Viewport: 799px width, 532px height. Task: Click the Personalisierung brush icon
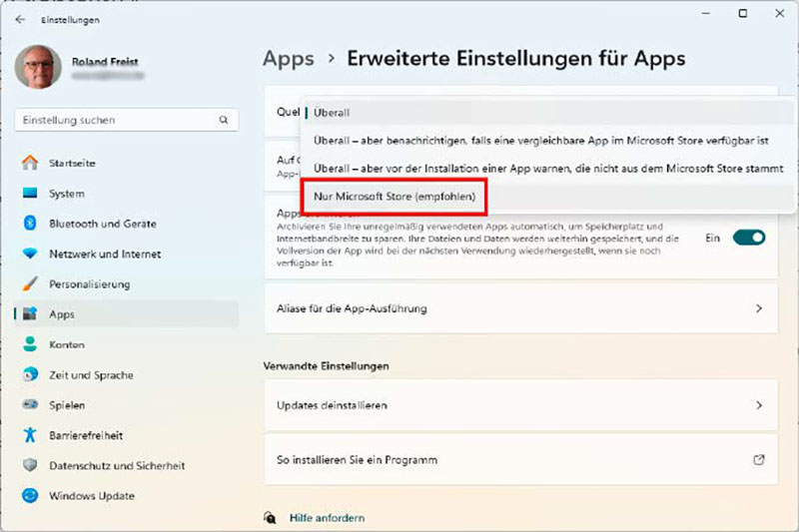30,284
